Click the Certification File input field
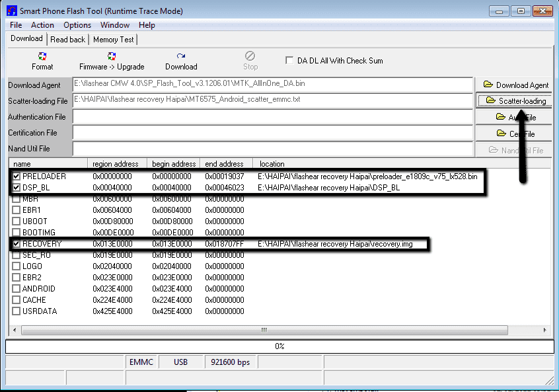559x392 pixels. [x=273, y=133]
